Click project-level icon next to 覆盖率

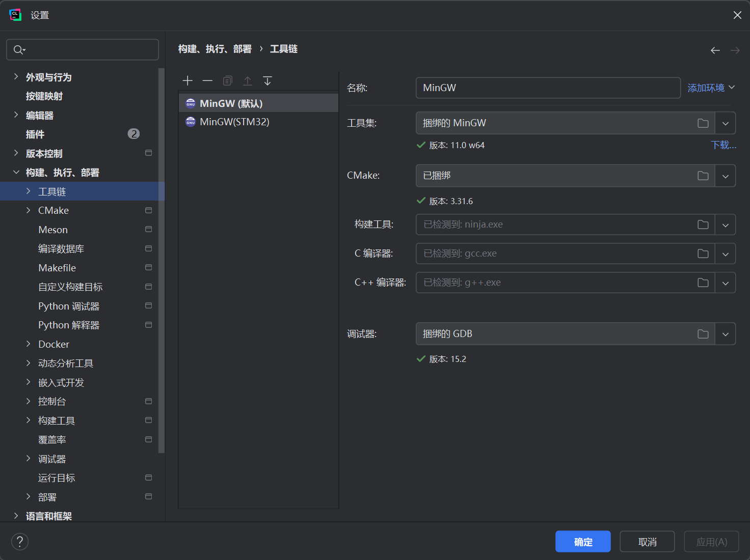tap(149, 439)
